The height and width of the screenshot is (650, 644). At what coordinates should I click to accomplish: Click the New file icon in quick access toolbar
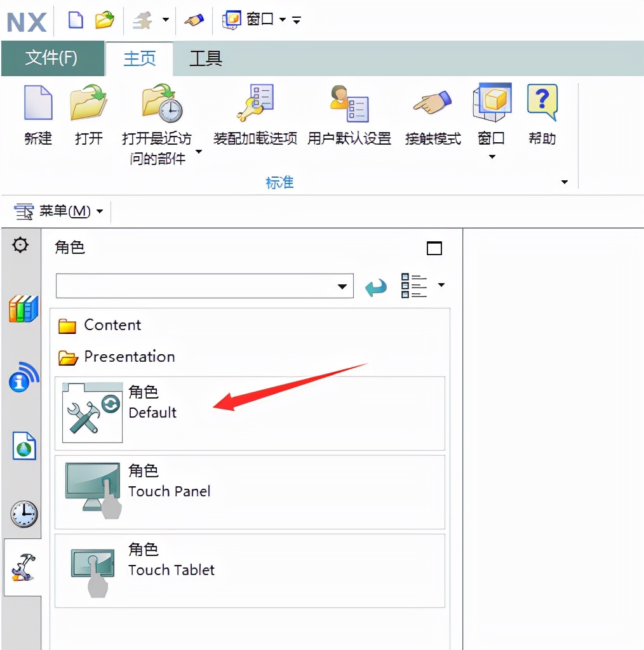[x=76, y=20]
